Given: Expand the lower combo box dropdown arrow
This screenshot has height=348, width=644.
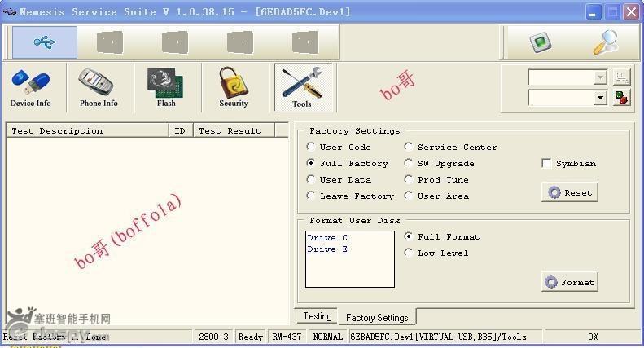Looking at the screenshot, I should (x=601, y=98).
